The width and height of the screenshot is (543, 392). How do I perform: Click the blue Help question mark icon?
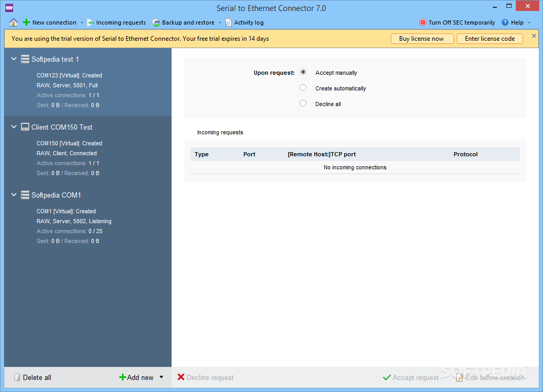pyautogui.click(x=505, y=22)
